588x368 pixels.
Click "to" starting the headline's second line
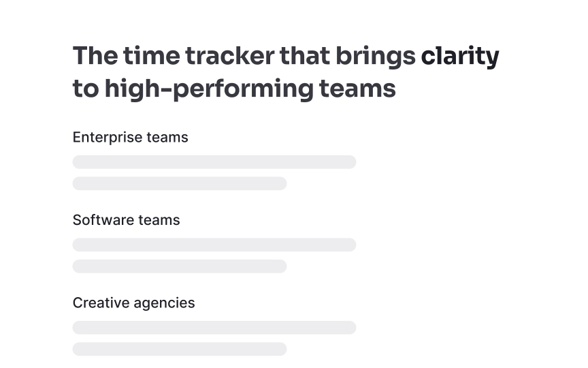tap(86, 89)
